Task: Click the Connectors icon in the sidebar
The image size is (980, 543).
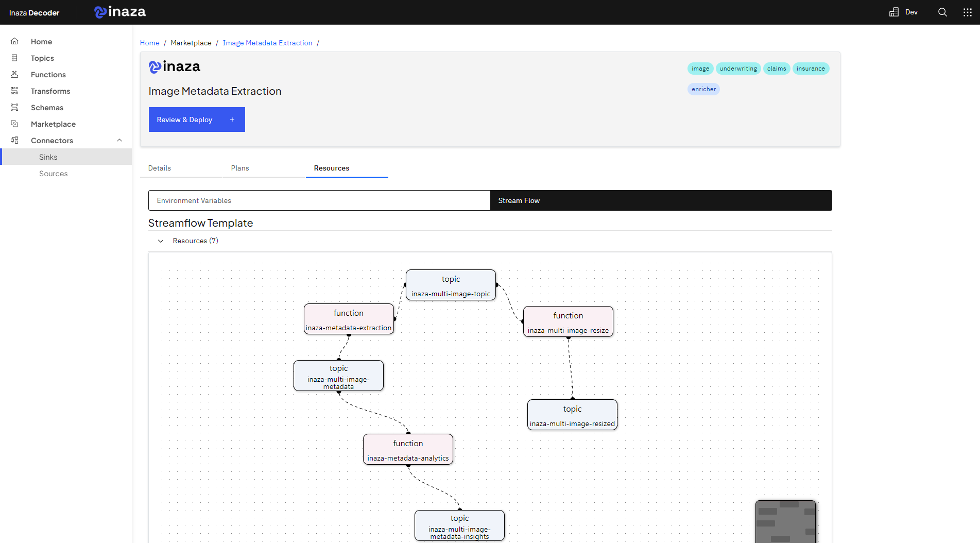Action: (x=14, y=140)
